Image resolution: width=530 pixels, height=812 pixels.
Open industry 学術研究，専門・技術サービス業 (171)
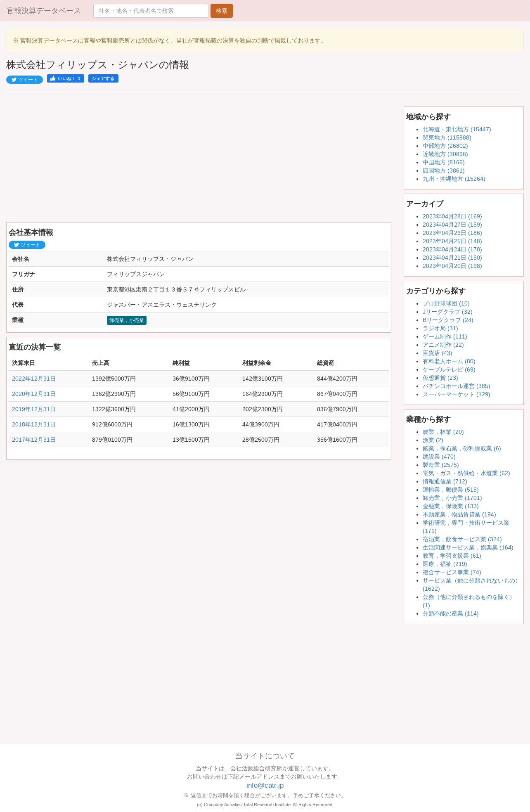[x=466, y=527]
